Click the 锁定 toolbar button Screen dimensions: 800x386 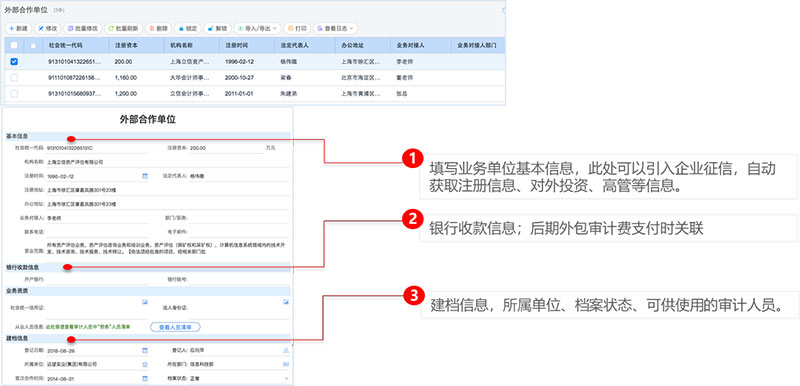pos(187,29)
